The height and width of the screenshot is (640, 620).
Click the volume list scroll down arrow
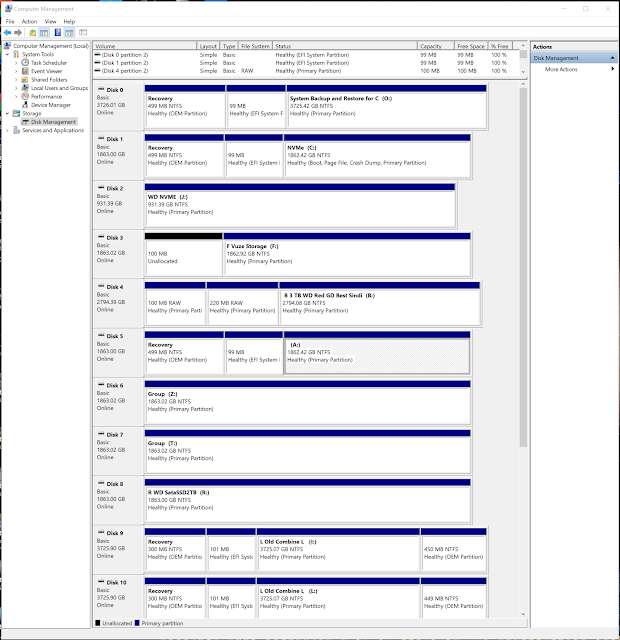click(x=523, y=71)
